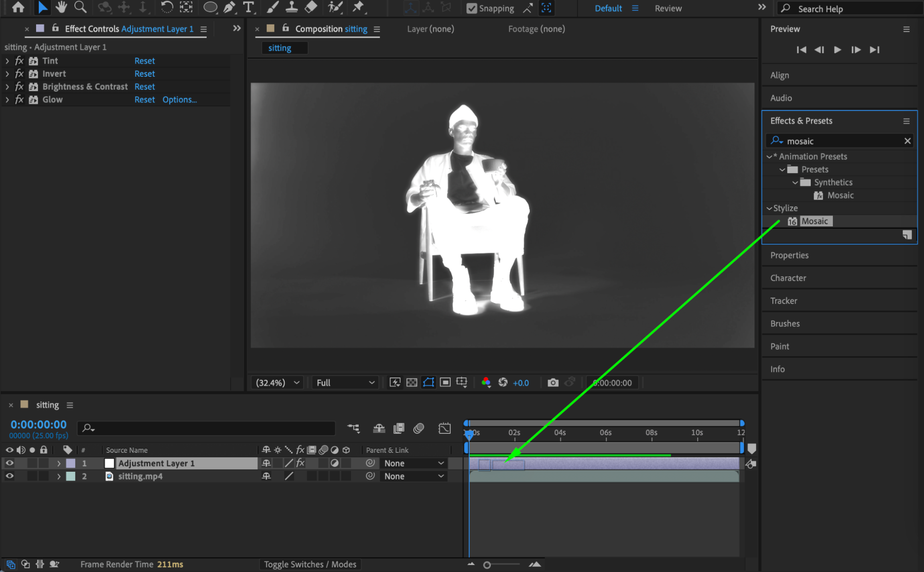The image size is (924, 572).
Task: Select the Hand tool
Action: point(61,7)
